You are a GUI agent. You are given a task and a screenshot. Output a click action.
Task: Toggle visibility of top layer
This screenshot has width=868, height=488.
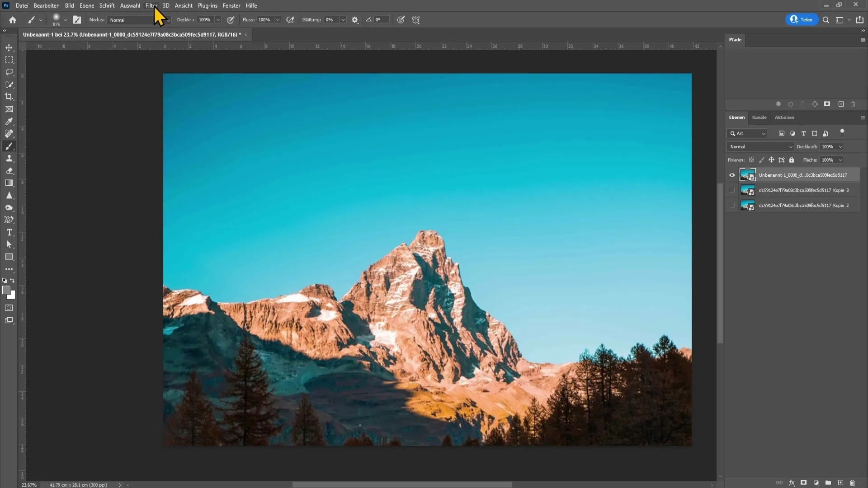(x=731, y=174)
